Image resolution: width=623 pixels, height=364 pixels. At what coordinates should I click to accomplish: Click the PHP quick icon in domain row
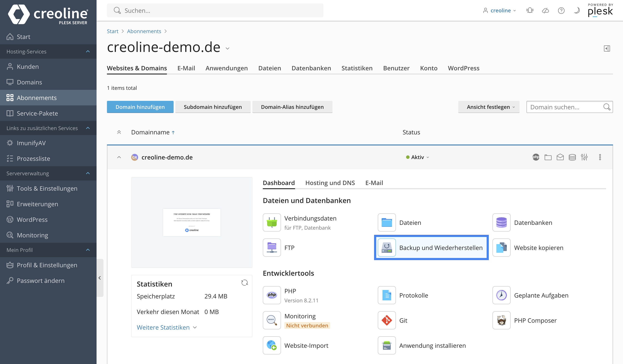coord(536,157)
